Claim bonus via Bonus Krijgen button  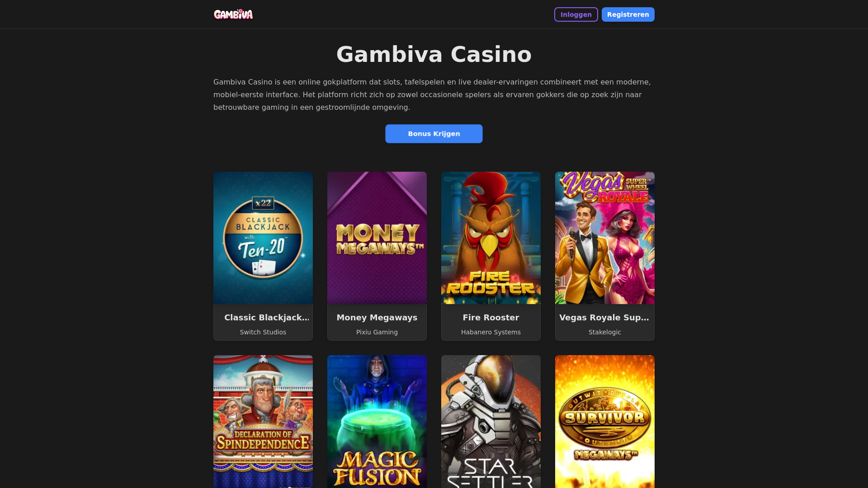coord(434,134)
